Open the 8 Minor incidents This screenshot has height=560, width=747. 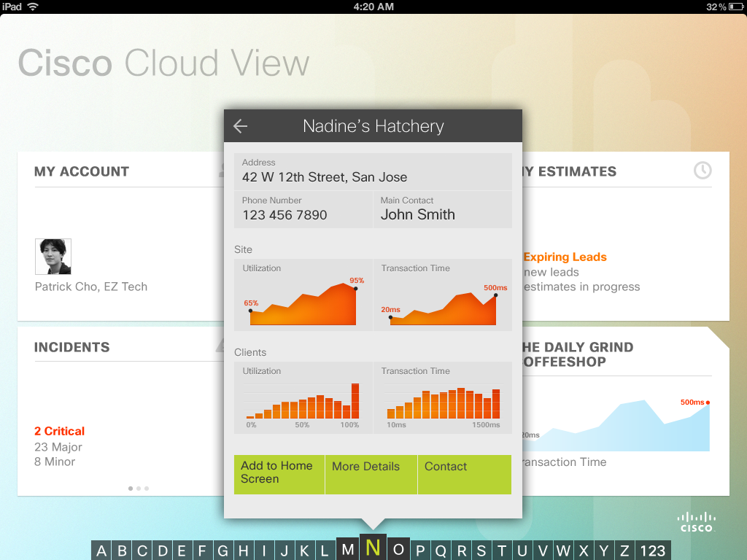tap(55, 462)
